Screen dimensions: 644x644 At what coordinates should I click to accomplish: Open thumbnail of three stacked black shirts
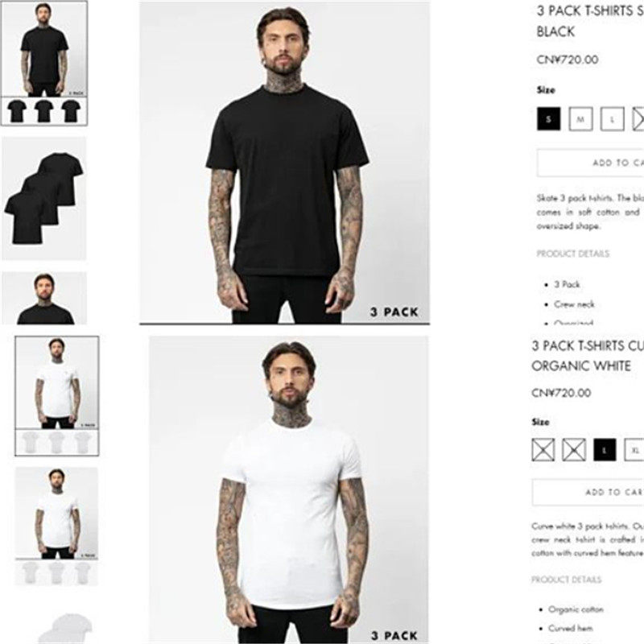pos(44,199)
